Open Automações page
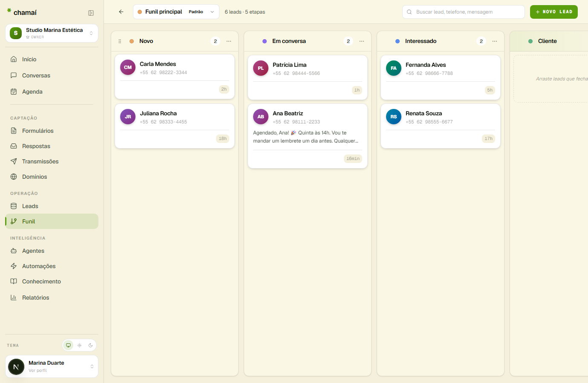The height and width of the screenshot is (383, 588). click(x=52, y=266)
